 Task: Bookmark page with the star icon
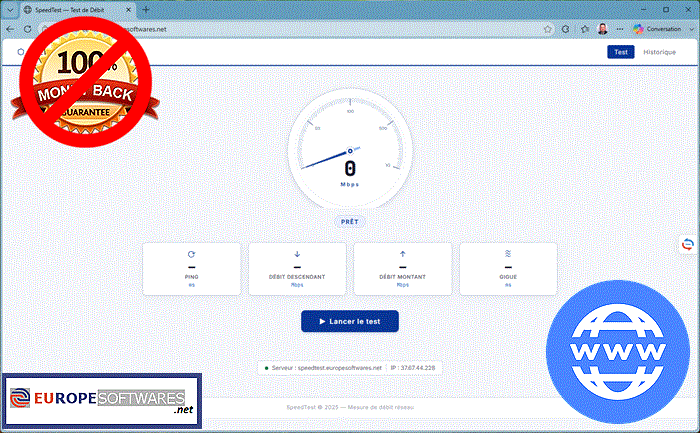click(548, 29)
